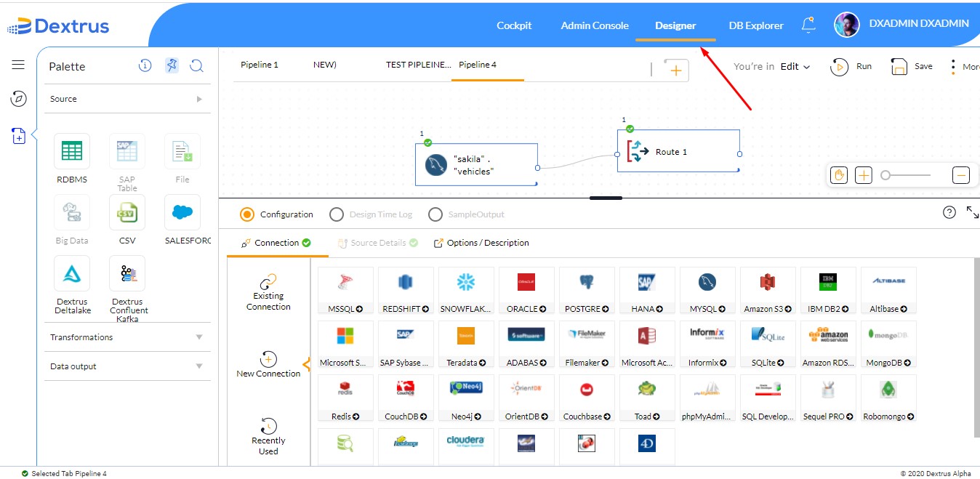Select the Configuration radio button
The width and height of the screenshot is (980, 479).
click(x=247, y=214)
